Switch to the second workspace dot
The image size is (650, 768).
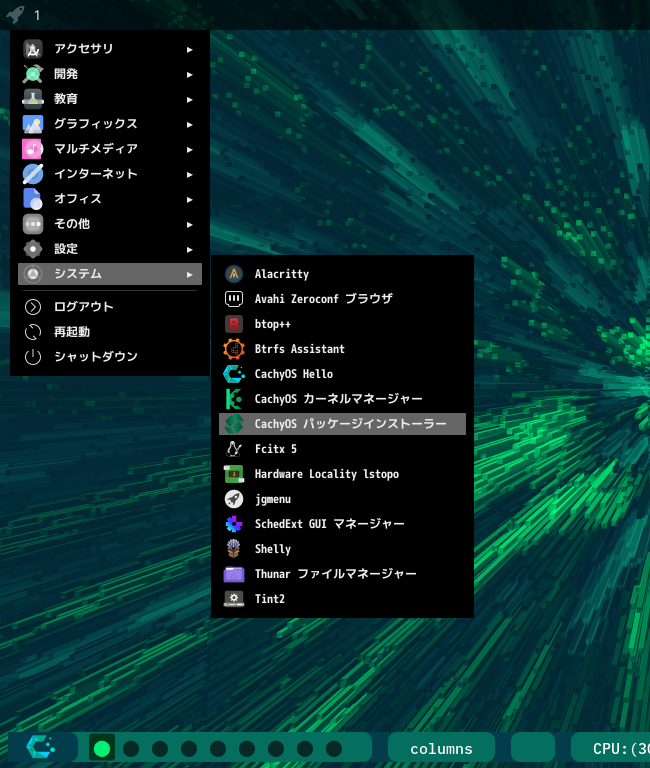coord(131,748)
